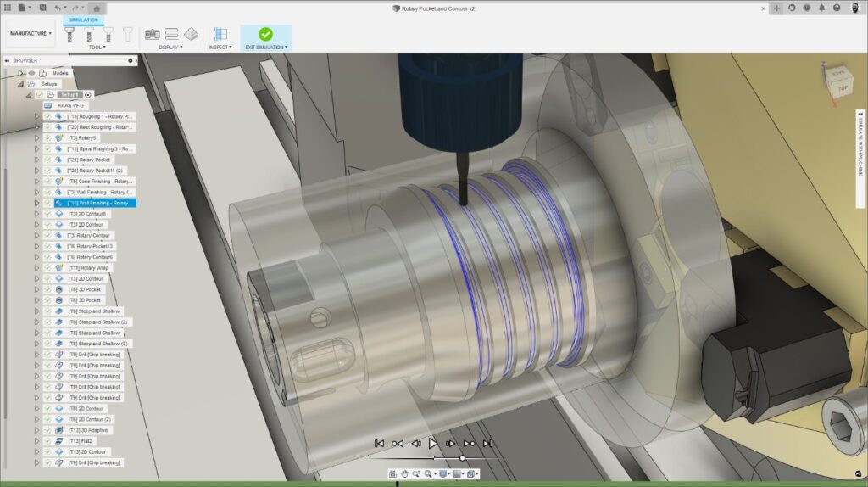The height and width of the screenshot is (487, 868).
Task: Skip to the end of the simulation
Action: pos(487,443)
